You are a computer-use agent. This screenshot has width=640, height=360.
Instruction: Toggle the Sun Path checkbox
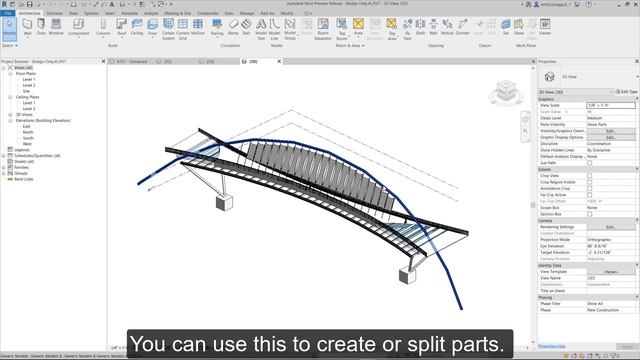(x=589, y=163)
